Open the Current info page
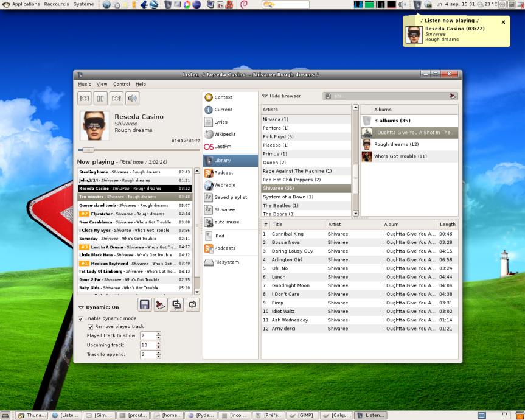 pos(231,110)
